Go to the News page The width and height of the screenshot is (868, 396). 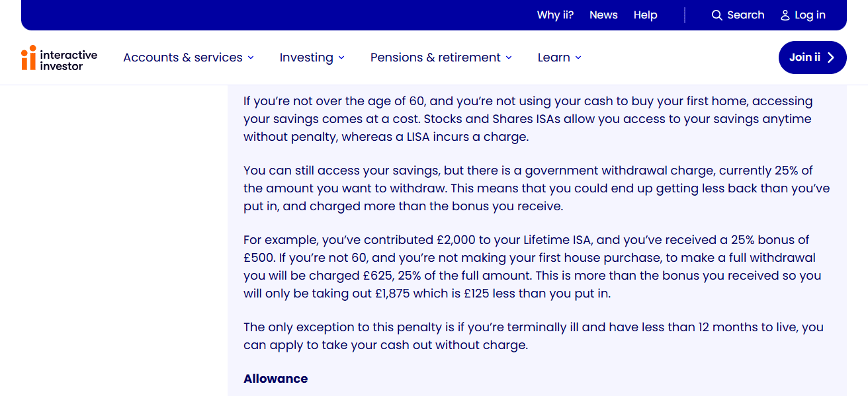(x=603, y=15)
